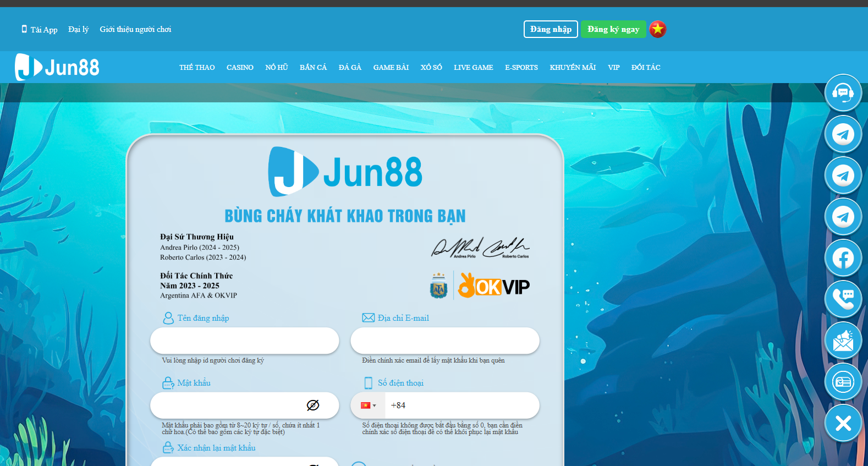Open the THỂ THAO menu

click(x=197, y=67)
